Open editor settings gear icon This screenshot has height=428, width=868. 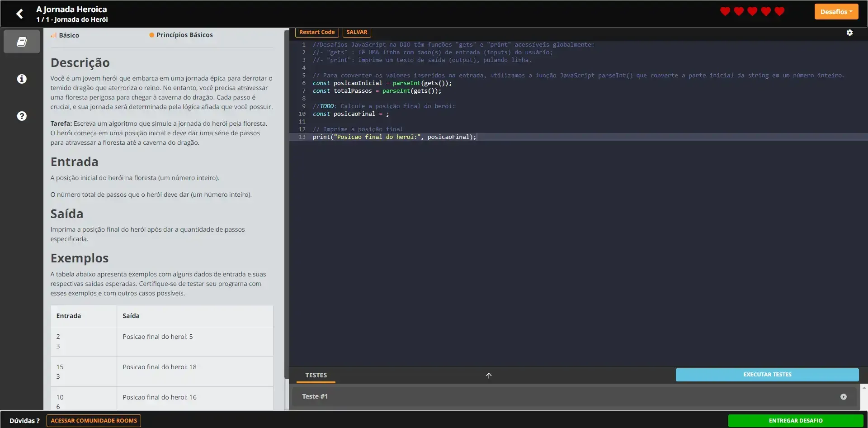[x=849, y=33]
